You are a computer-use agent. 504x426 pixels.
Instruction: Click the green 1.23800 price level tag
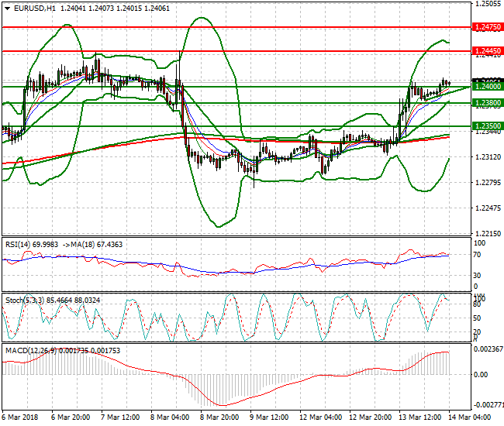click(488, 102)
